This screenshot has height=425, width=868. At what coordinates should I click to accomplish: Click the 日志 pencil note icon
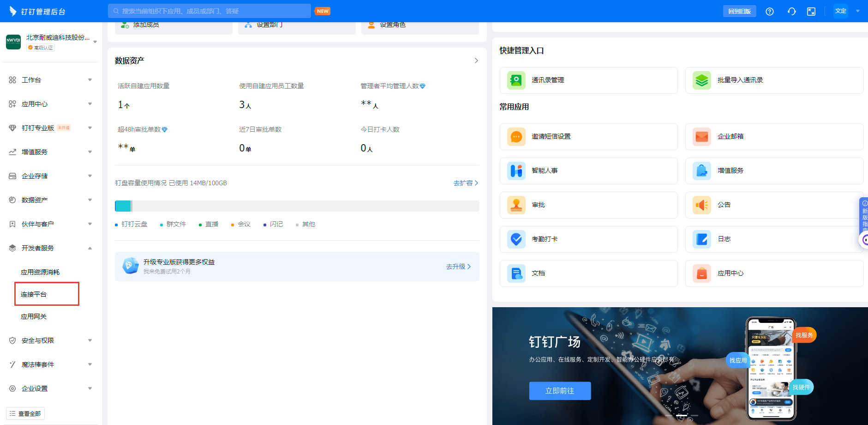click(702, 239)
